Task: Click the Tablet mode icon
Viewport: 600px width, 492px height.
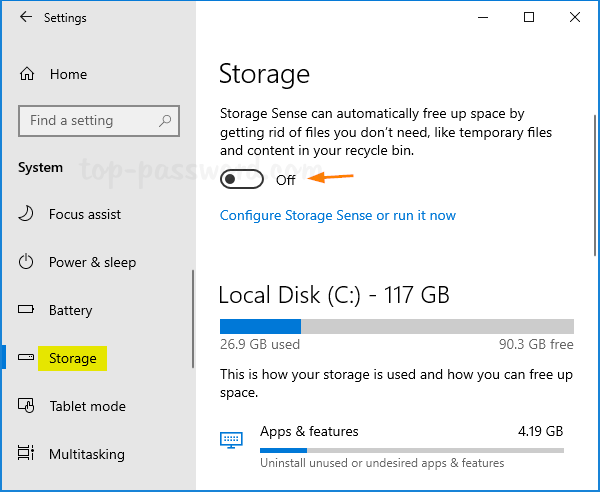Action: point(27,406)
